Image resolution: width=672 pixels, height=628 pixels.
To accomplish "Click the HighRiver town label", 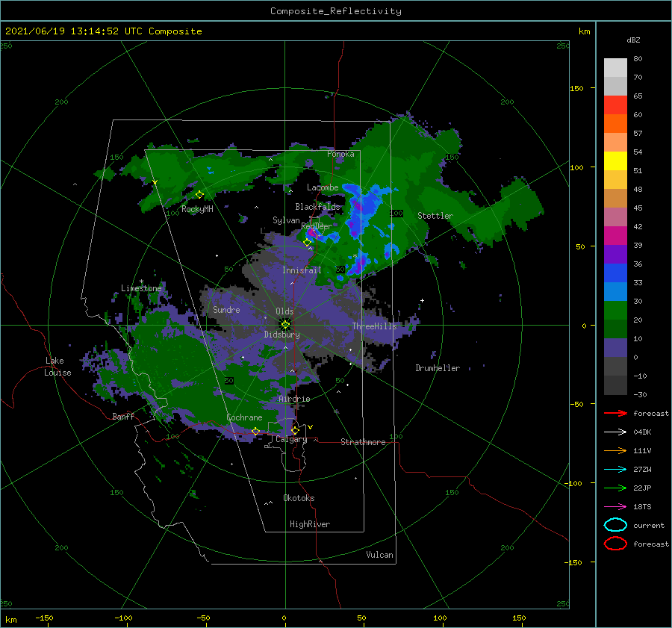I will (x=310, y=524).
